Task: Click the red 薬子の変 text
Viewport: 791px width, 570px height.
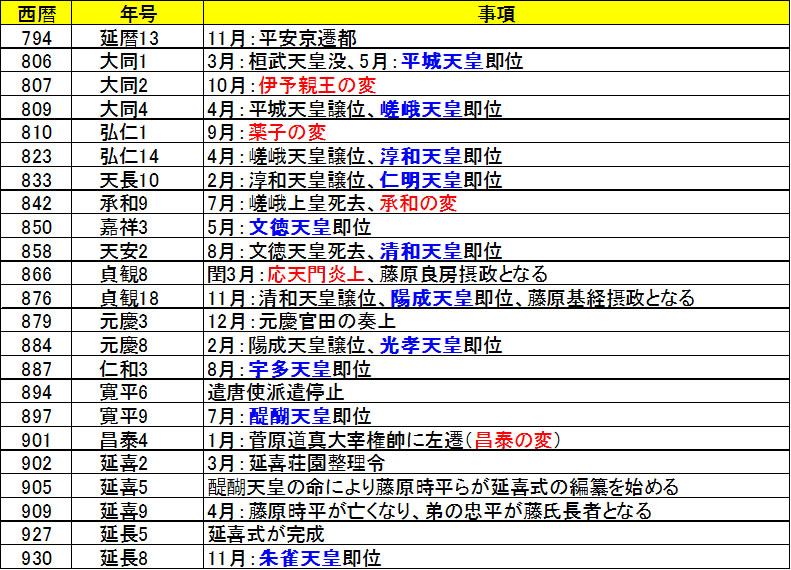Action: coord(290,133)
